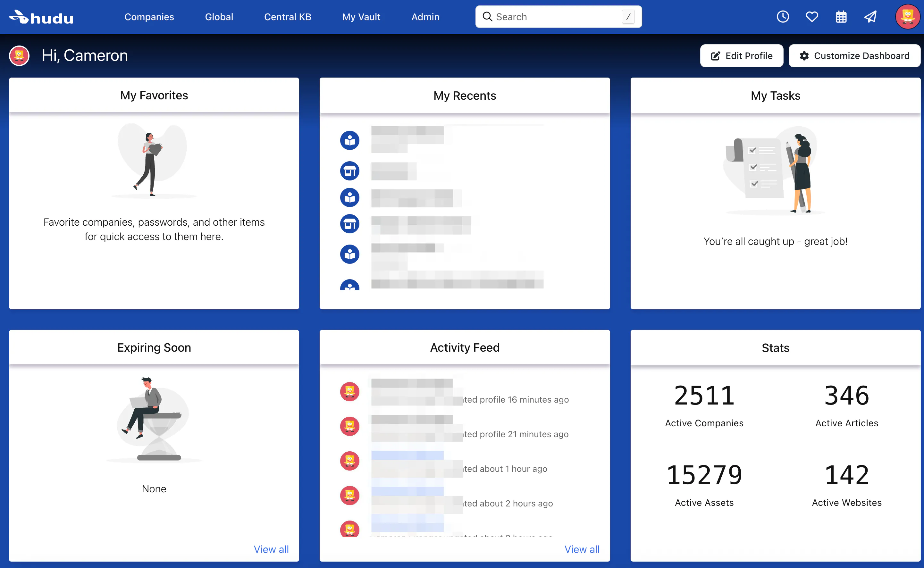Screen dimensions: 924x568
Task: Click the first article icon in My Recents
Action: [x=349, y=140]
